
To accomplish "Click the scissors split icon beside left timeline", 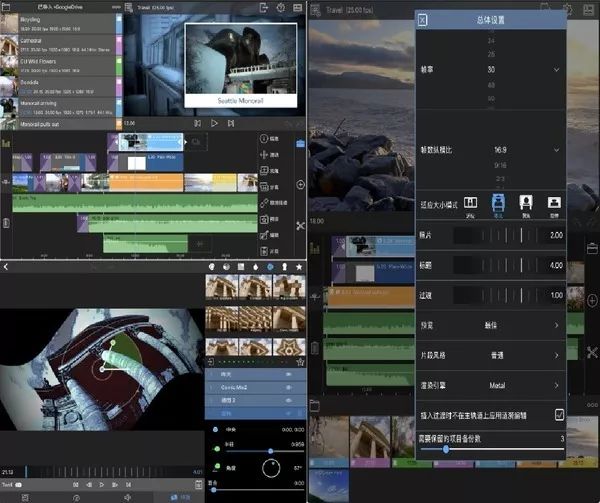I will point(301,226).
